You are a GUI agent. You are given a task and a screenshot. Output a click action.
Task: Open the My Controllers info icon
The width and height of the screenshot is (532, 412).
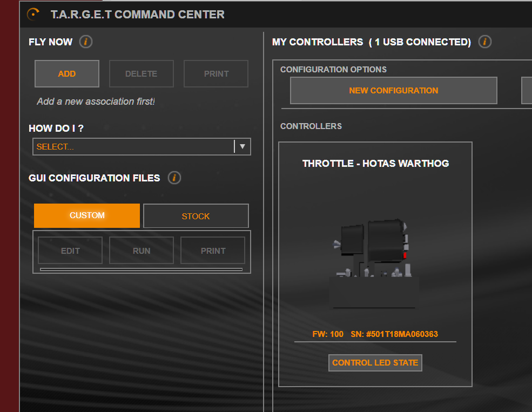[x=485, y=42]
